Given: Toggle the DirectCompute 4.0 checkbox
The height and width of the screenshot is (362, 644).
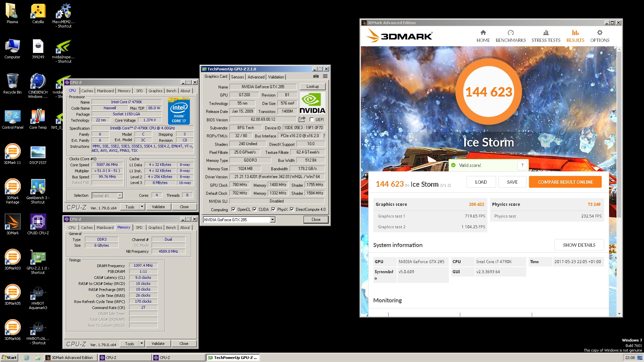Looking at the screenshot, I should click(x=292, y=209).
